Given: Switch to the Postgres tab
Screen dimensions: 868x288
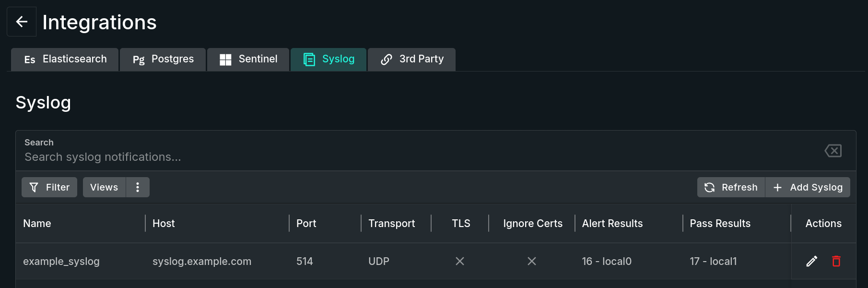Looking at the screenshot, I should pos(163,60).
